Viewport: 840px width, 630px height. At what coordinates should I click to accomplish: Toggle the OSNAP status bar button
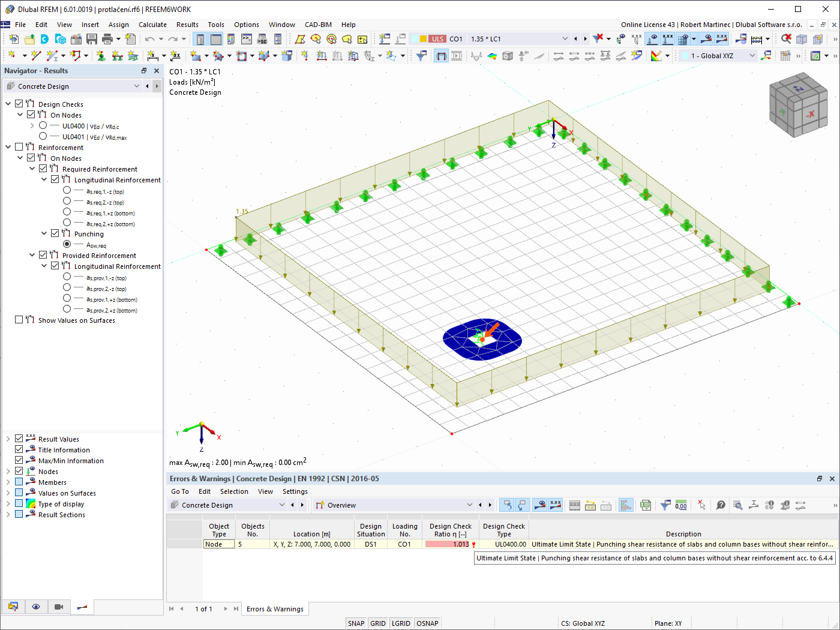coord(427,623)
